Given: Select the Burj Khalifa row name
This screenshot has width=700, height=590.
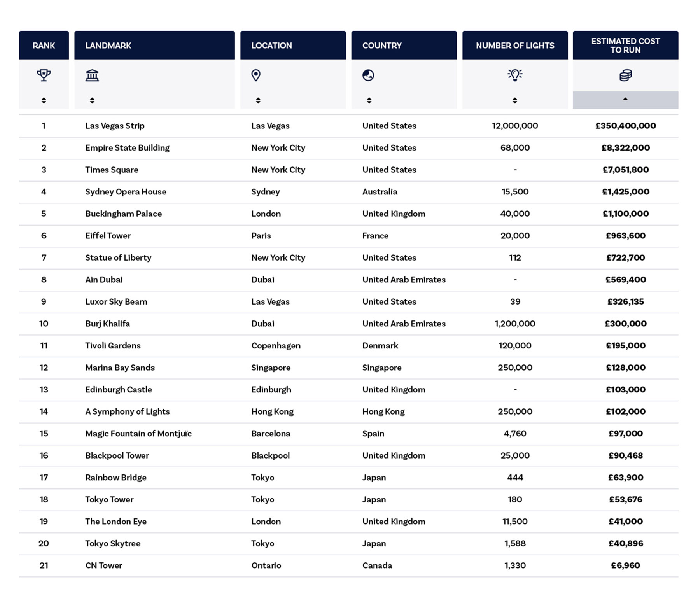Looking at the screenshot, I should click(x=108, y=324).
